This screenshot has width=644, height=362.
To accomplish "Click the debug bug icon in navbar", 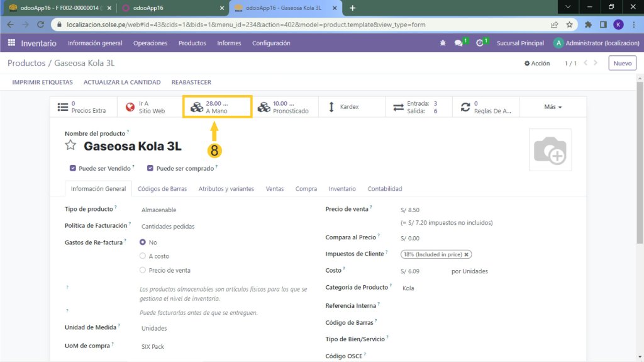I will tap(442, 43).
